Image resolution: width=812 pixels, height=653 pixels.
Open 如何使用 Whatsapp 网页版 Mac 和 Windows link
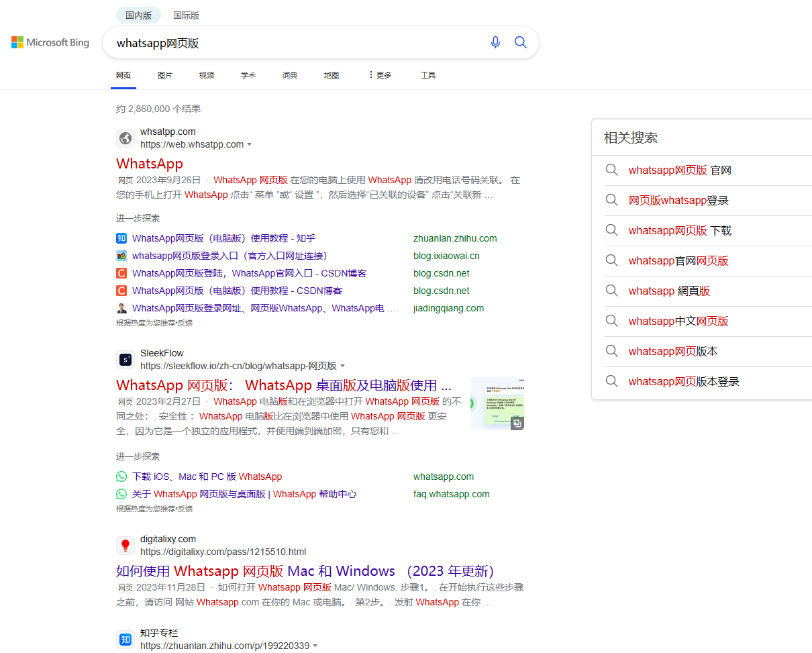(305, 571)
